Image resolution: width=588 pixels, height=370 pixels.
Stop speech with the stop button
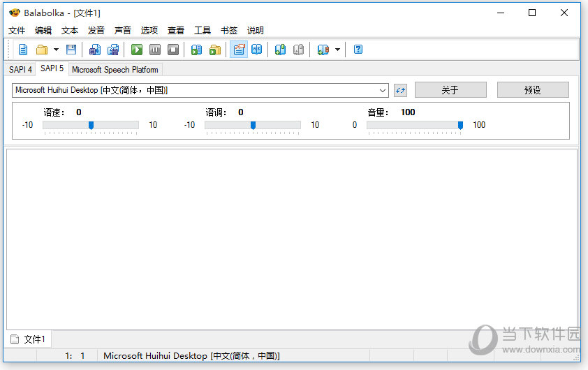coord(173,50)
